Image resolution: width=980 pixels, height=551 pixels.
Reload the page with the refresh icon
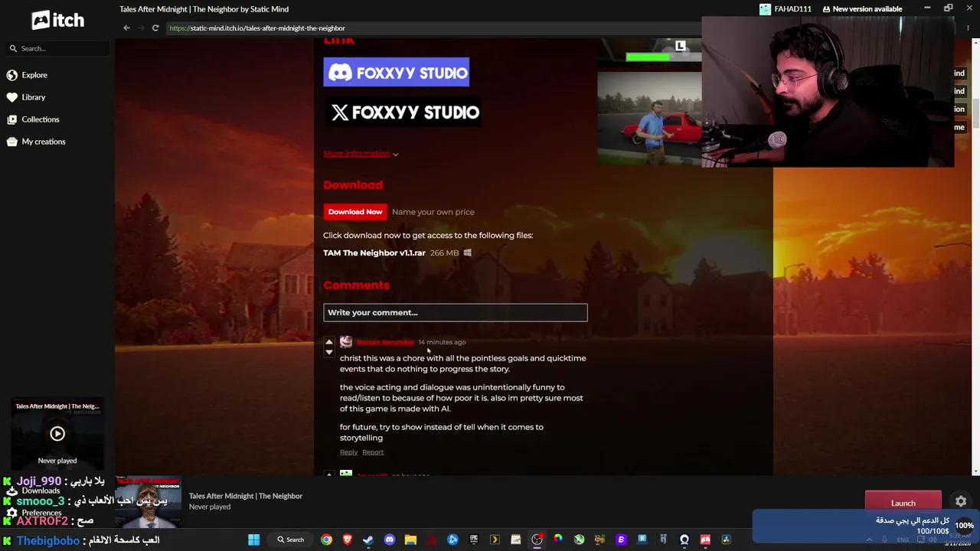(155, 28)
